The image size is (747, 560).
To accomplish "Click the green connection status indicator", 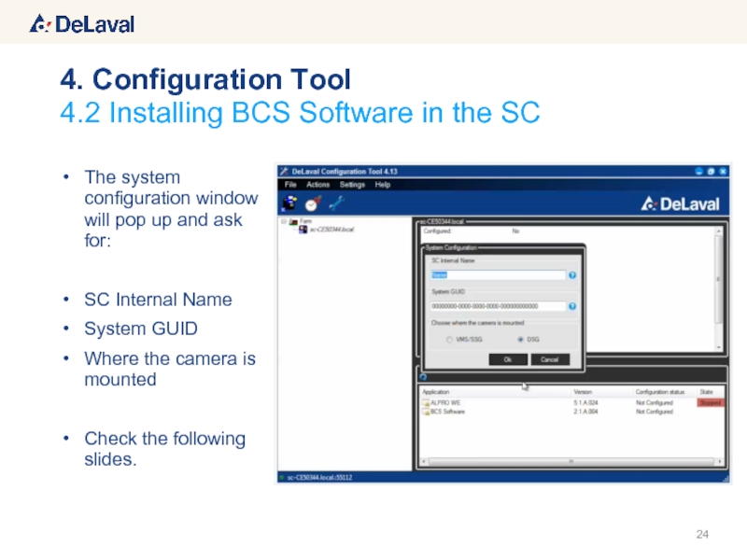I will [x=282, y=477].
